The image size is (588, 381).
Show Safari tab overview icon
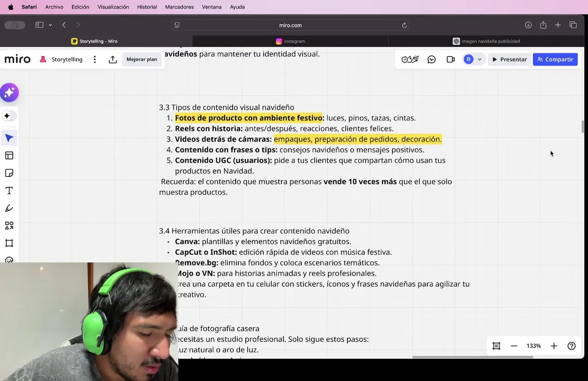pos(573,25)
